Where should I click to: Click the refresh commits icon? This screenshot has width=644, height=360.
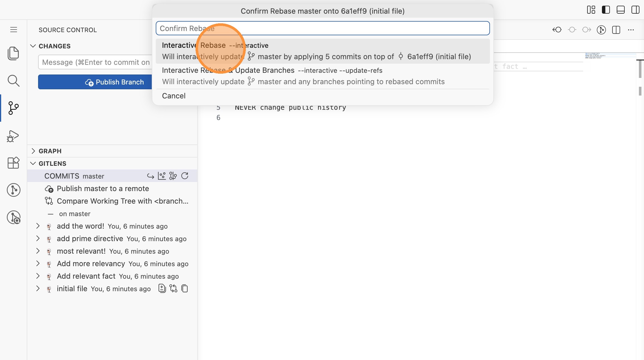tap(185, 176)
